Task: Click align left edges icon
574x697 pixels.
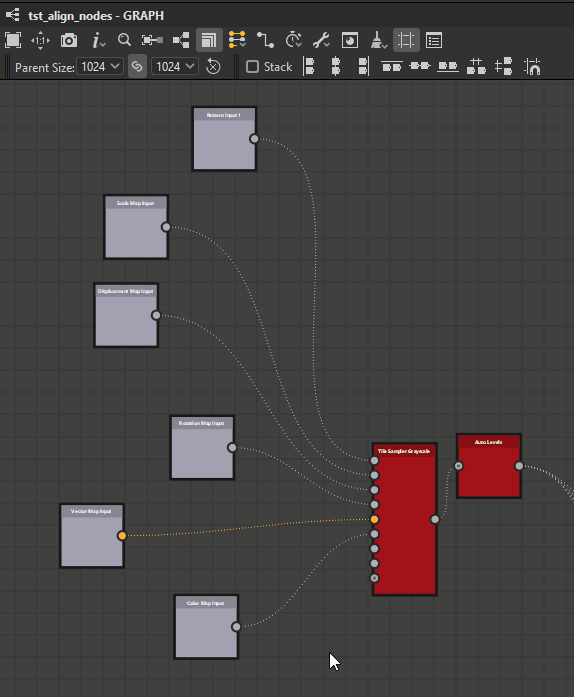Action: (x=309, y=67)
